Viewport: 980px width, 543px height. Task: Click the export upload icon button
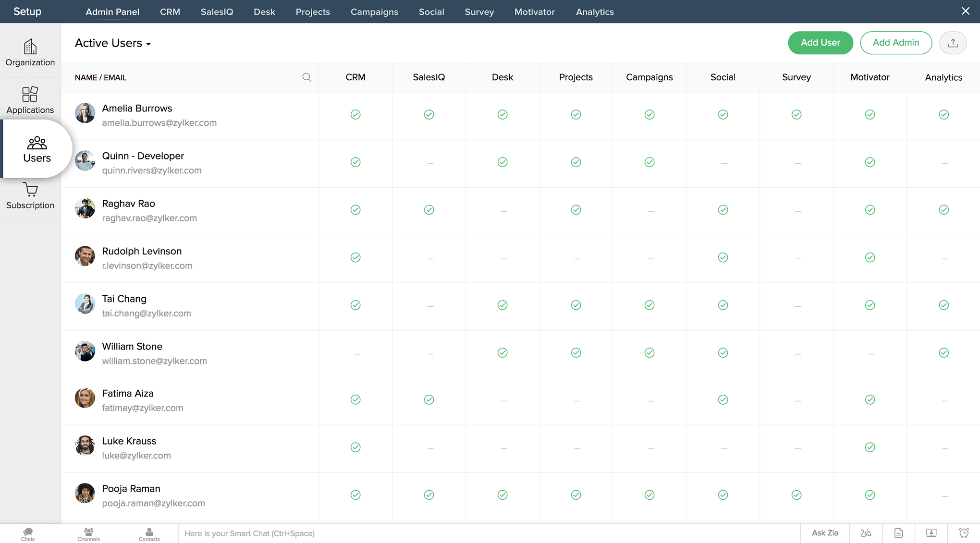pyautogui.click(x=953, y=43)
